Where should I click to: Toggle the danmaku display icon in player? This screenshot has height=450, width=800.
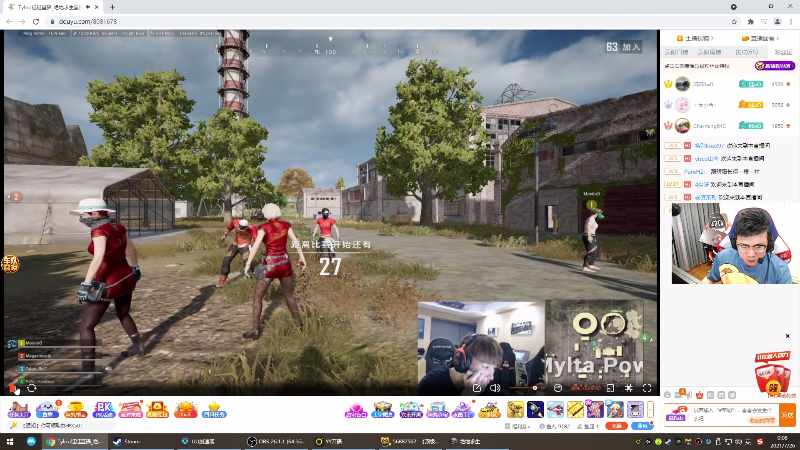pos(558,388)
